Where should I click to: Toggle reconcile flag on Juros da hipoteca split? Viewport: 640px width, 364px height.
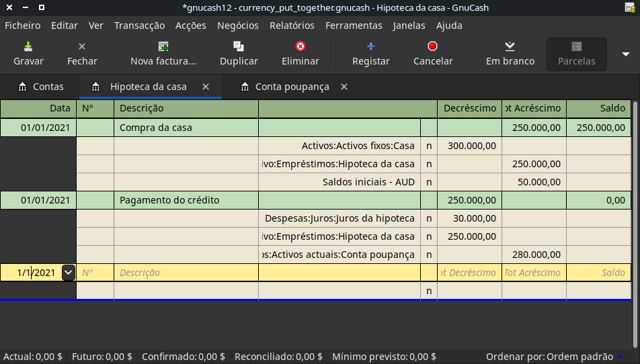pos(429,218)
